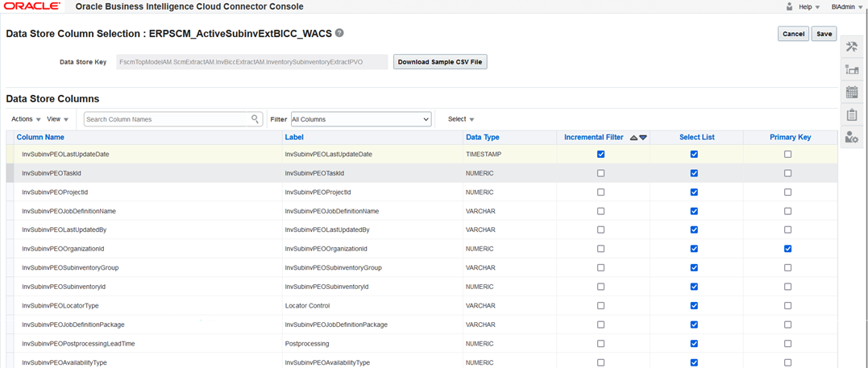Click the Oracle logo
The width and height of the screenshot is (868, 368).
32,6
